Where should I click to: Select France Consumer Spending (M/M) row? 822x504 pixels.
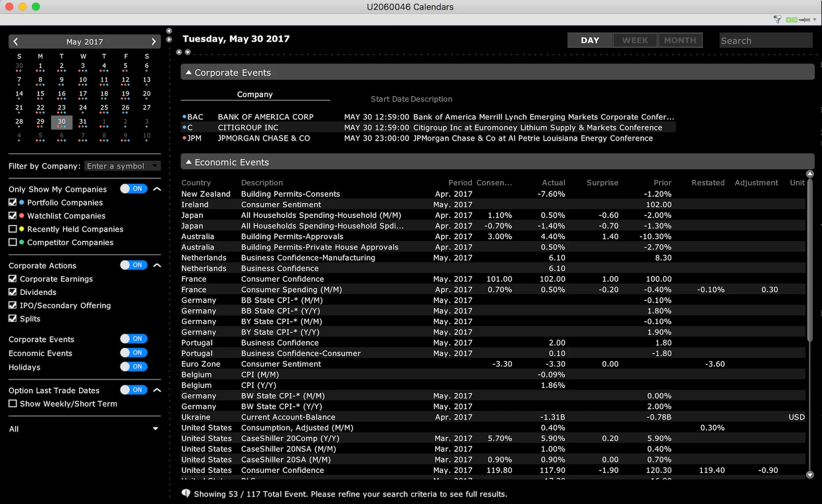pos(493,289)
